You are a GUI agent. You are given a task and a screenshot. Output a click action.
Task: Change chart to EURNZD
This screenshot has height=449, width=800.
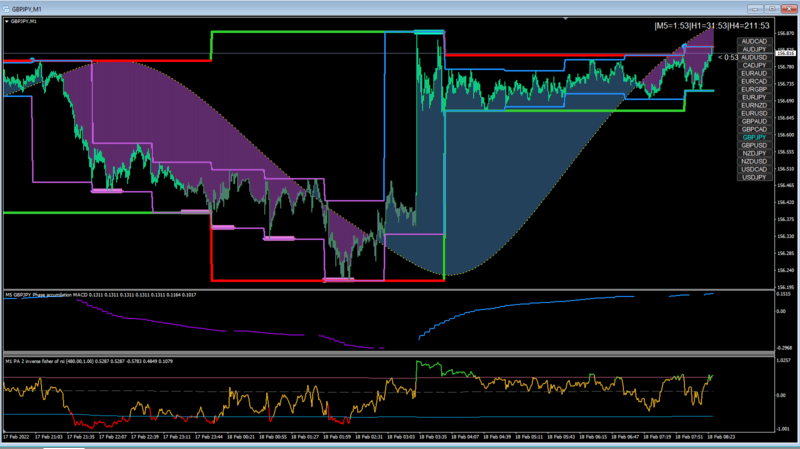pyautogui.click(x=754, y=106)
